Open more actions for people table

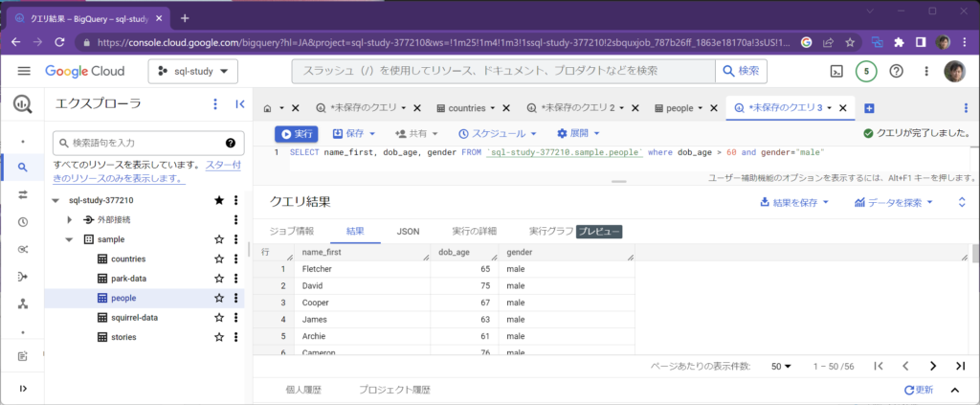pyautogui.click(x=235, y=298)
